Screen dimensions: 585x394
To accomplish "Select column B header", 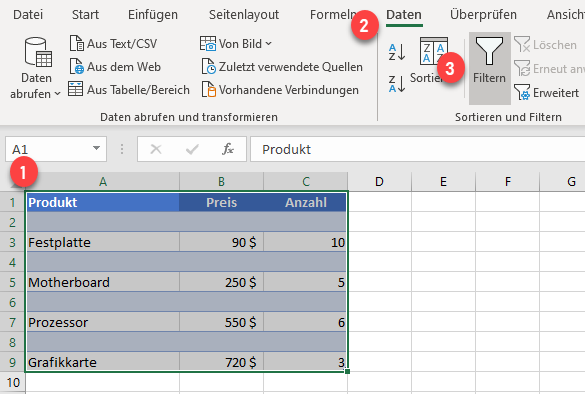I will click(221, 182).
